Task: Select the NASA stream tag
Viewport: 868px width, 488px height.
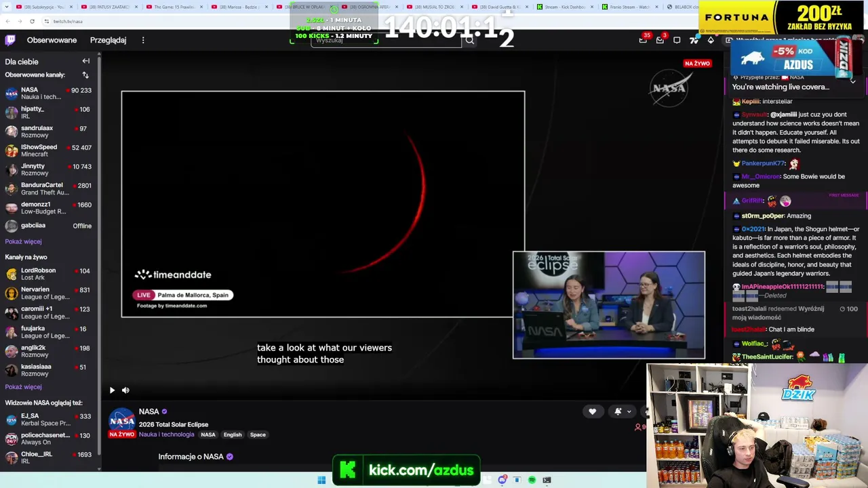Action: pyautogui.click(x=208, y=434)
